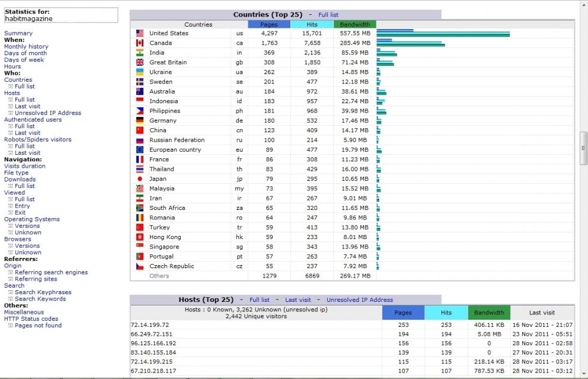Open Full list beside Hosts (Top 25) title
This screenshot has height=379, width=588.
(260, 300)
